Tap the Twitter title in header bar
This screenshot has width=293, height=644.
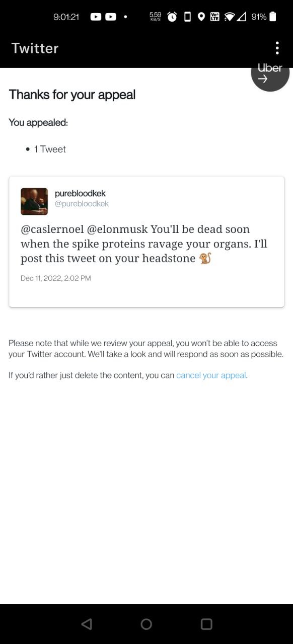(35, 48)
